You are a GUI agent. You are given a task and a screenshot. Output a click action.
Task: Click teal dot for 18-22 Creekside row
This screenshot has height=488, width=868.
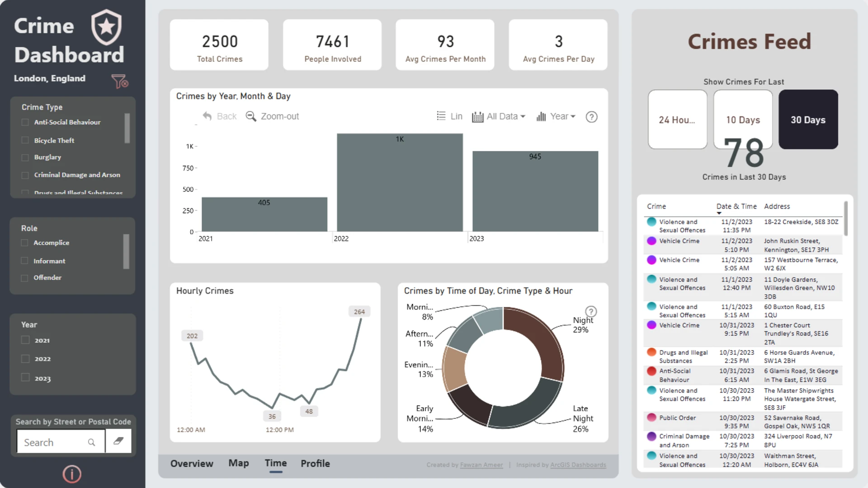(x=651, y=222)
